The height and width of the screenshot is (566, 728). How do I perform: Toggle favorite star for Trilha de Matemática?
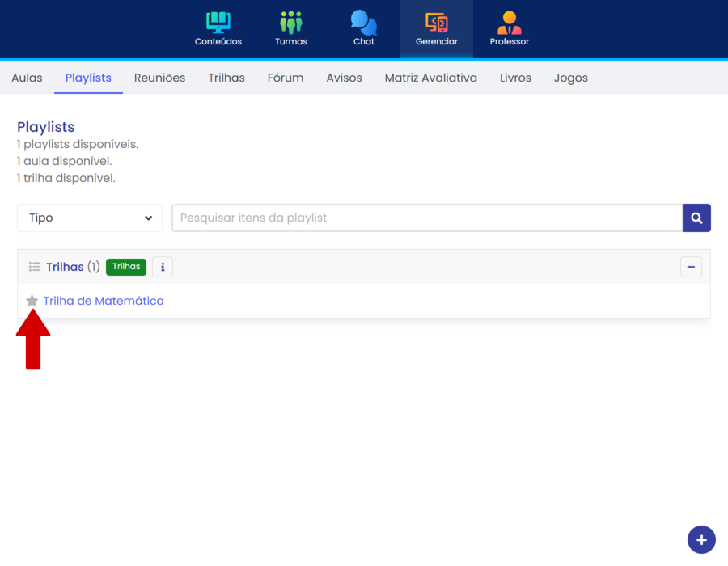pos(32,301)
